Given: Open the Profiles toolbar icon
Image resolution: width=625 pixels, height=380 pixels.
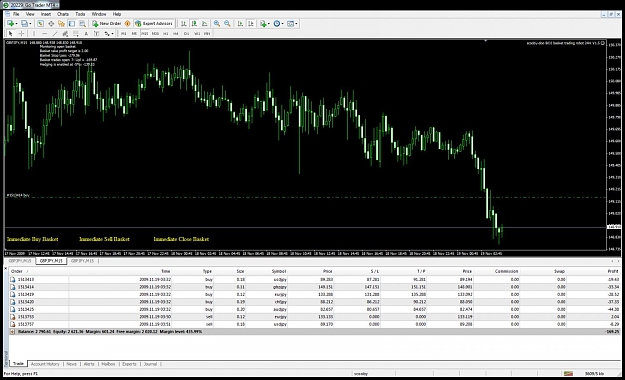Looking at the screenshot, I should (24, 24).
